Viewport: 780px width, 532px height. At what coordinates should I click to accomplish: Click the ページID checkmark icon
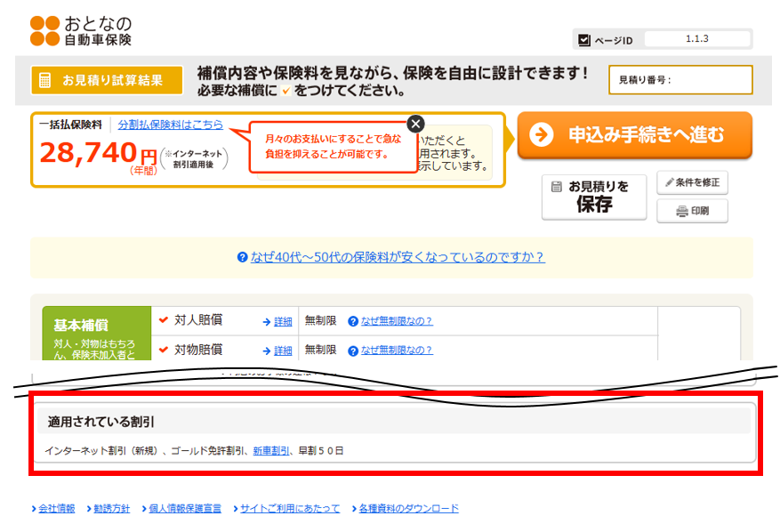coord(584,40)
